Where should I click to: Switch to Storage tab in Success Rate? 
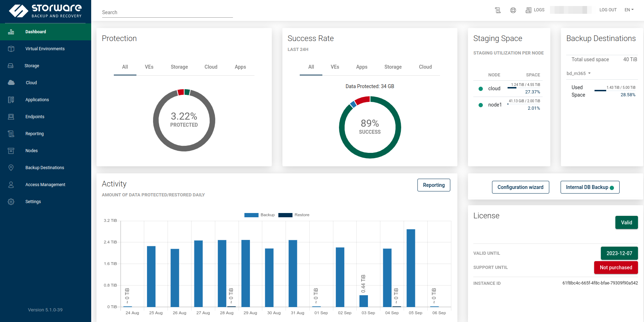click(393, 67)
